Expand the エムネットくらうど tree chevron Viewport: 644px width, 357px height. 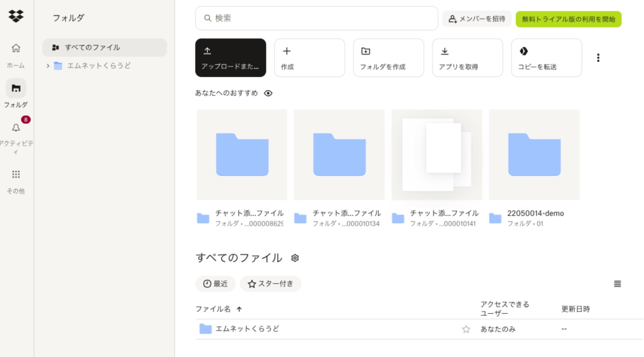(x=48, y=66)
